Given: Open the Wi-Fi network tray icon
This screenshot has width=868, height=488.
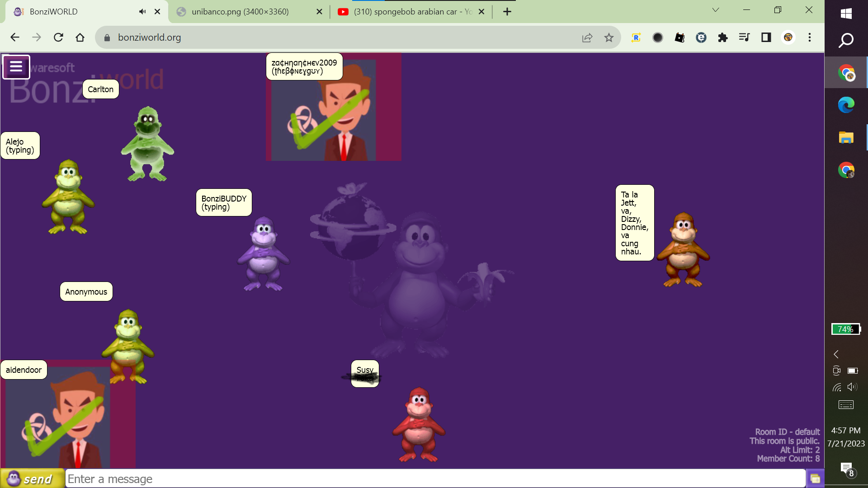Looking at the screenshot, I should 837,387.
